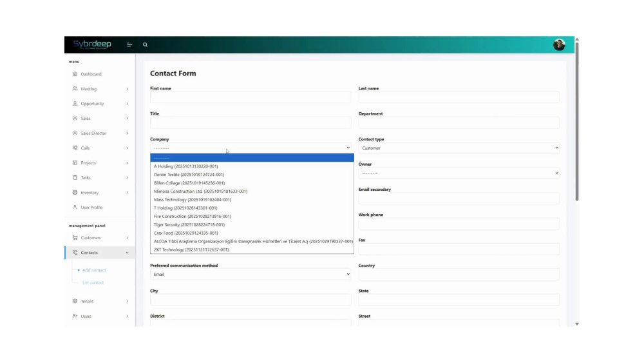Select Fire Construction company option
Screen dimensions: 644x363
point(252,216)
